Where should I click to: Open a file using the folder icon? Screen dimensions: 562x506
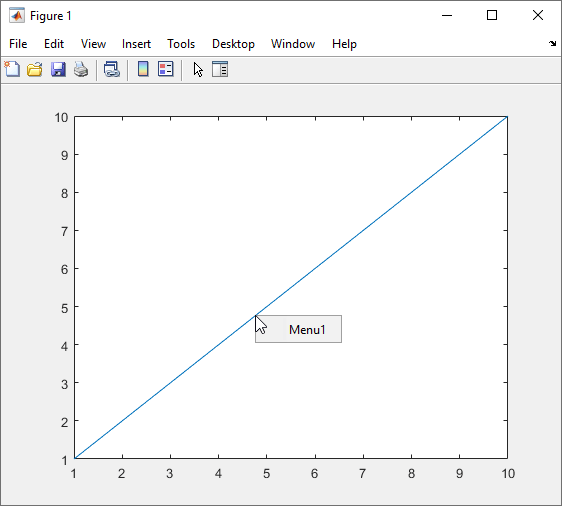pyautogui.click(x=35, y=69)
